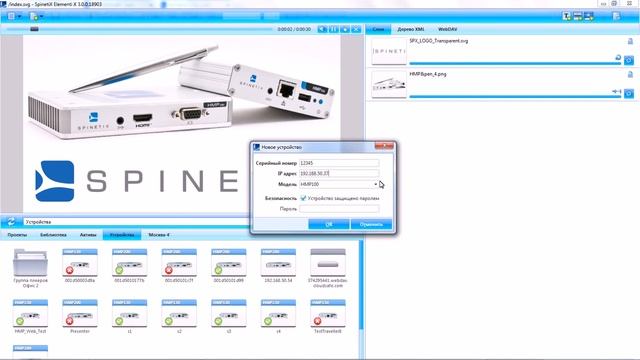Toggle the password-protected device checkbox
This screenshot has height=360, width=640.
303,198
